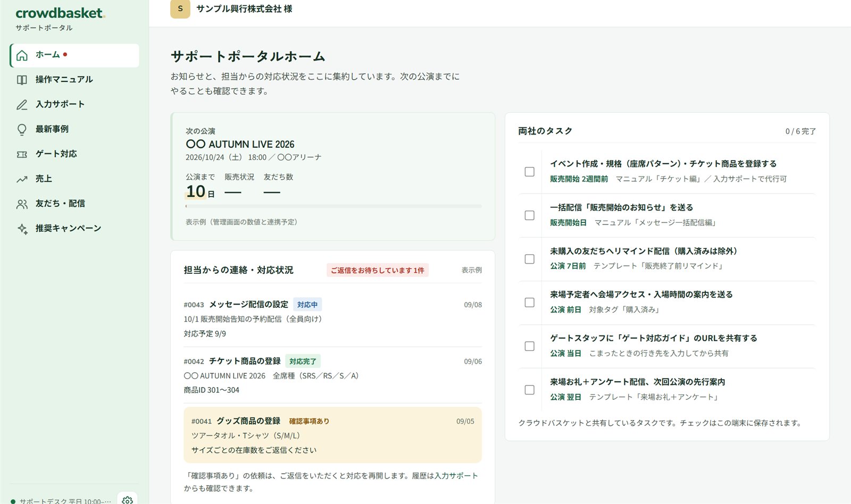This screenshot has height=504, width=851.
Task: Open settings via the gear icon
Action: (x=127, y=499)
